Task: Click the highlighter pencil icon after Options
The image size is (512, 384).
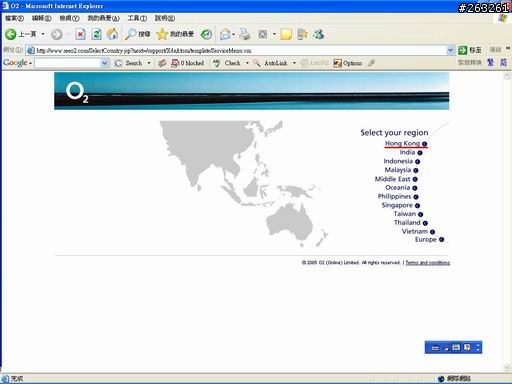Action: coord(371,63)
